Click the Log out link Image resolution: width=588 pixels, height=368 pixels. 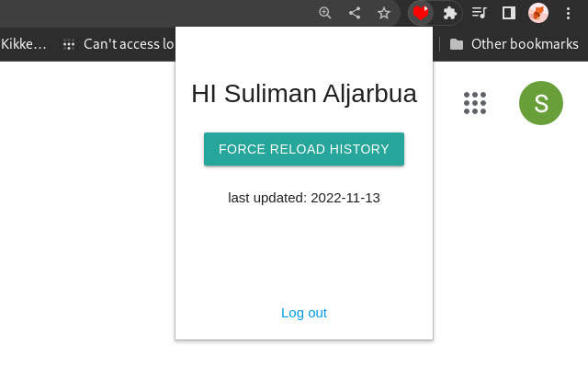[x=304, y=313]
